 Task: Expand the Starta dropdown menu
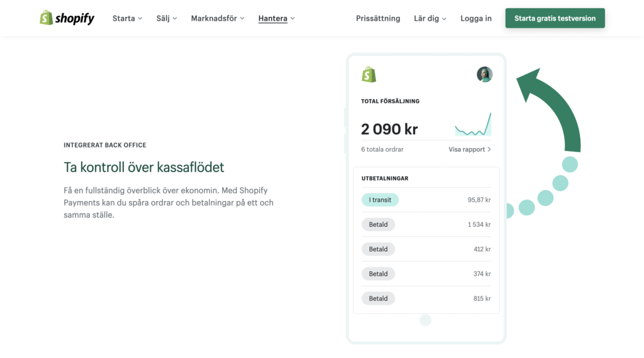127,18
